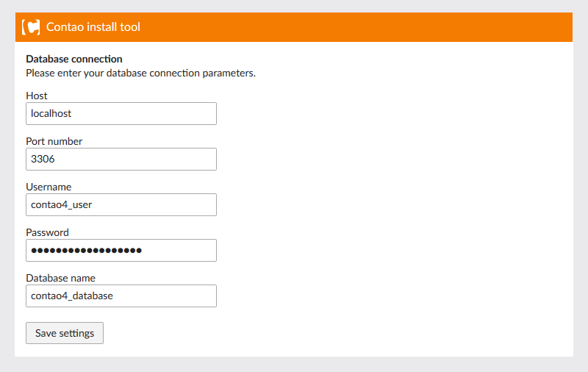
Task: Click the contao4_database name value
Action: 72,296
